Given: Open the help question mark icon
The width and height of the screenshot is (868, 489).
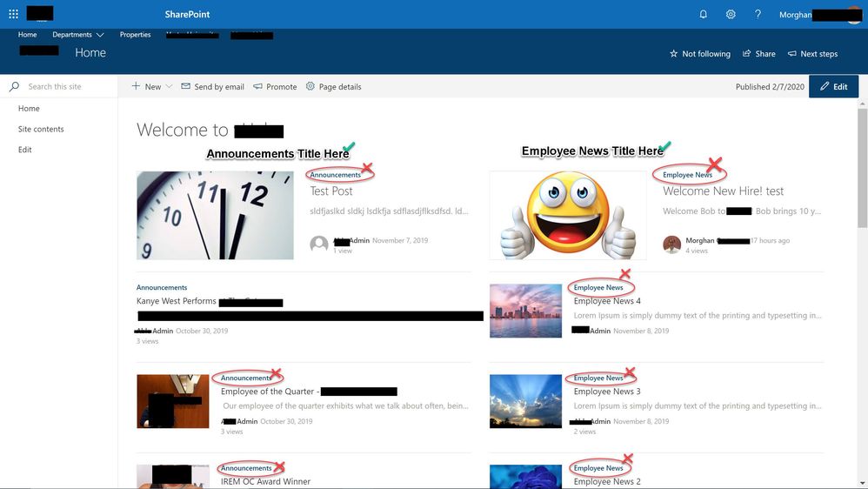Looking at the screenshot, I should pyautogui.click(x=758, y=15).
